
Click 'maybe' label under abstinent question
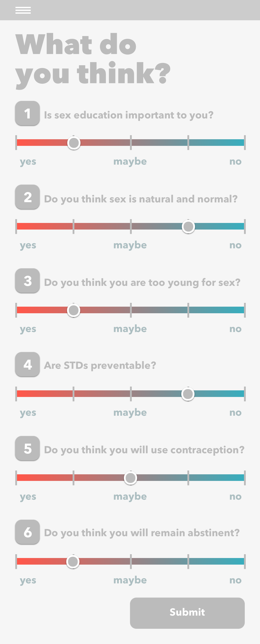(130, 580)
